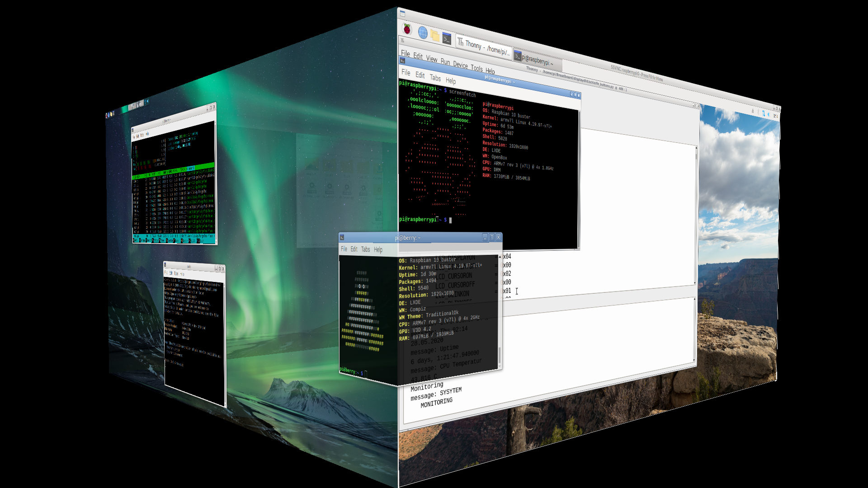Open Help menu in pi@berry terminal
Image resolution: width=868 pixels, height=488 pixels.
tap(378, 249)
